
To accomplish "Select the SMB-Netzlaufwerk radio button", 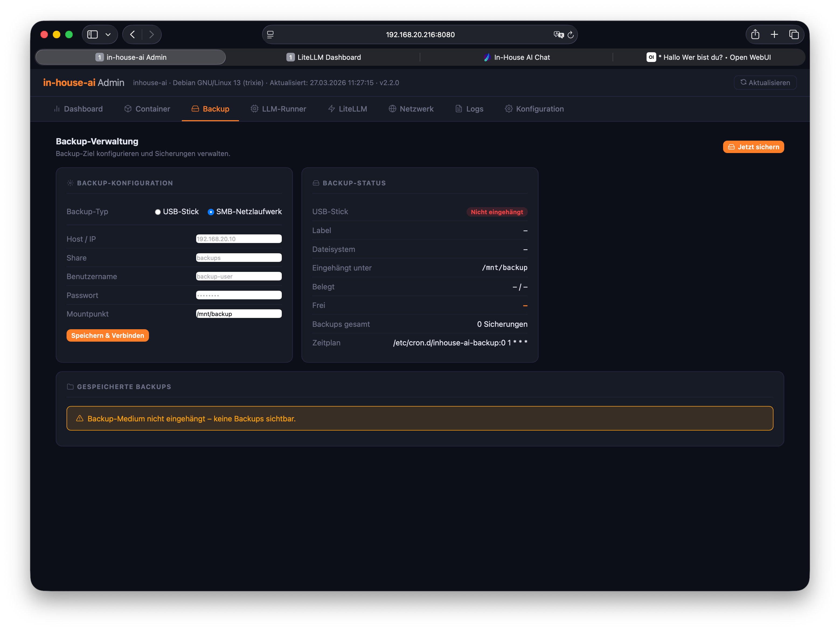I will click(211, 212).
